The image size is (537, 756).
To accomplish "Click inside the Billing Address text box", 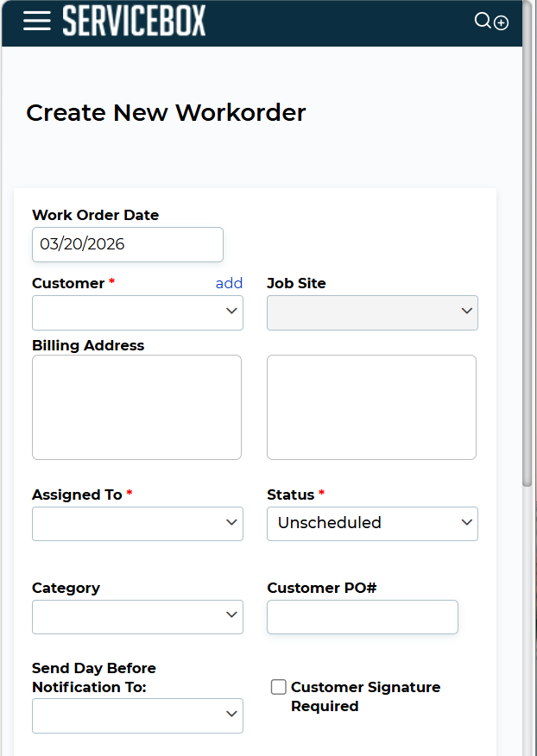I will click(x=136, y=406).
